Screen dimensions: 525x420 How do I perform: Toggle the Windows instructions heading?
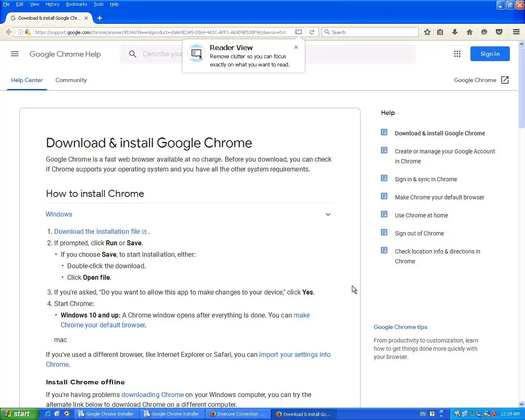click(x=59, y=214)
